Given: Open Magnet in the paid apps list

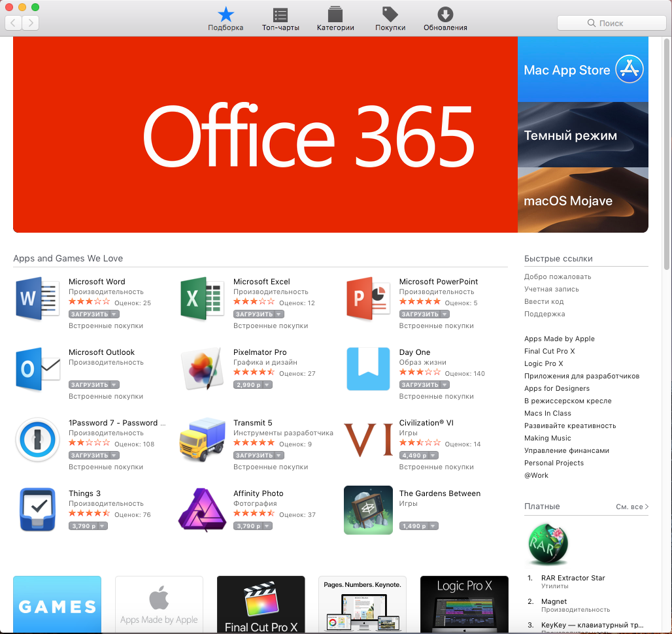Looking at the screenshot, I should 554,602.
